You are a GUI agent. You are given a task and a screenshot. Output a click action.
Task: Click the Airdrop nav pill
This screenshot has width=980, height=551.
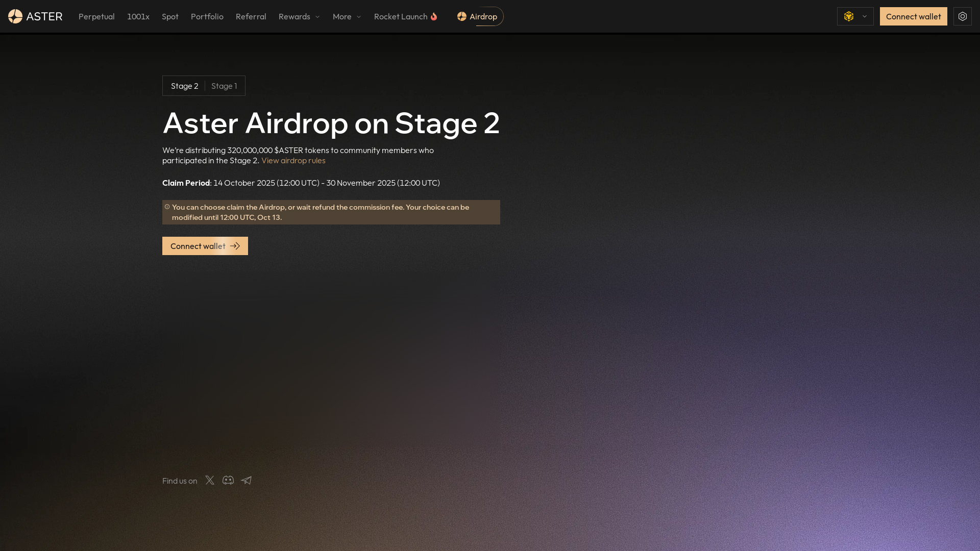[x=478, y=16]
